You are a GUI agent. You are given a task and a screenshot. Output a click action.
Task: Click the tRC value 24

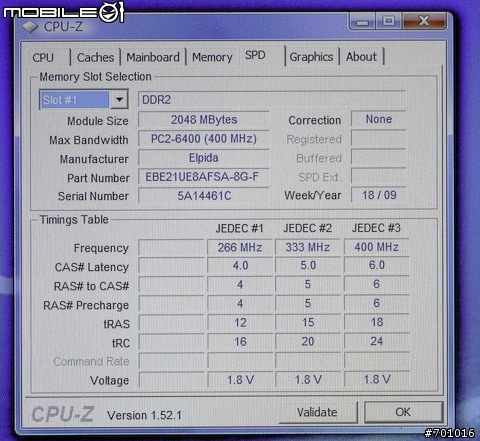[376, 341]
